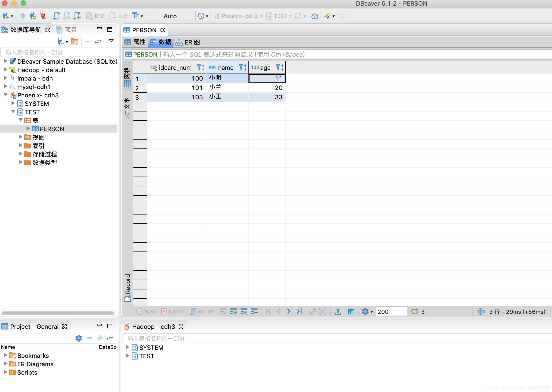Switch to the 文本 text view side tab
Image resolution: width=552 pixels, height=392 pixels.
[x=127, y=107]
